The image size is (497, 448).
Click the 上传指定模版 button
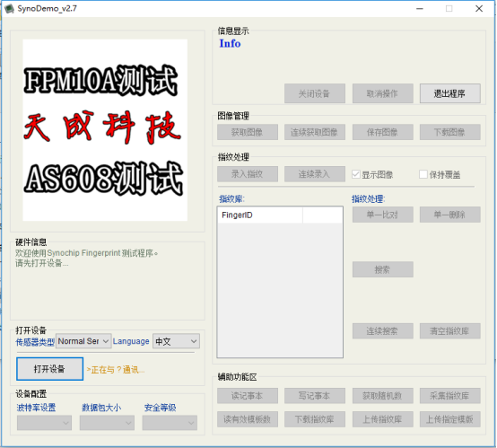(x=450, y=419)
